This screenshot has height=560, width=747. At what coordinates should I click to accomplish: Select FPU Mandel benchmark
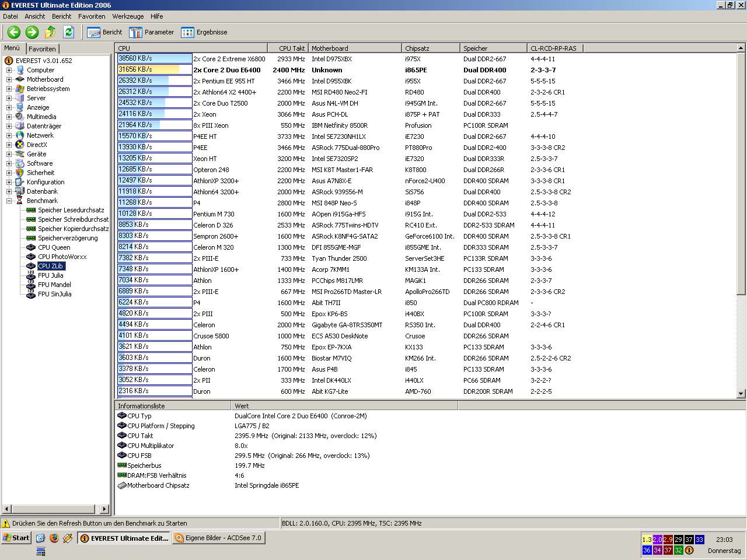54,285
